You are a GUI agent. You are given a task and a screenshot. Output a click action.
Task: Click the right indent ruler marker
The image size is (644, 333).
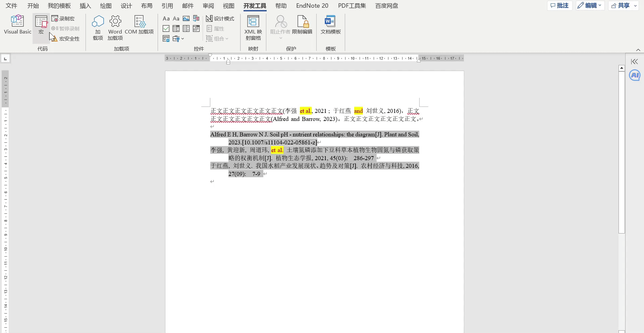[419, 60]
